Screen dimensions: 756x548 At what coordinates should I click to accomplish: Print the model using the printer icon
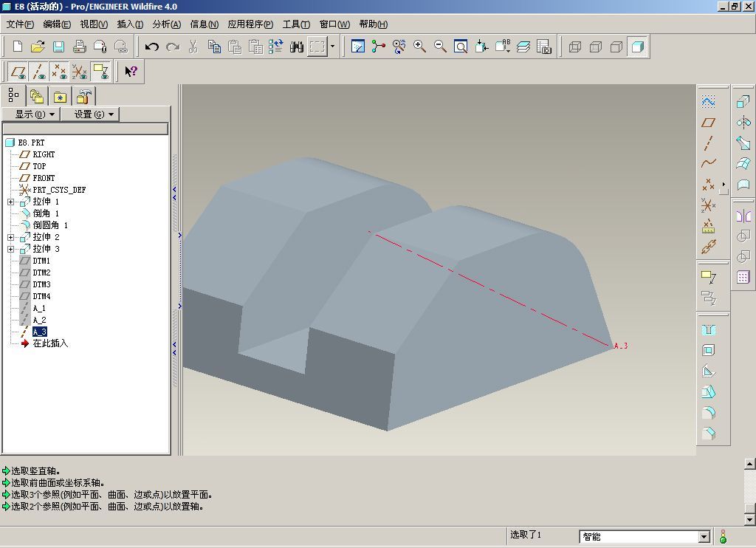click(x=79, y=47)
